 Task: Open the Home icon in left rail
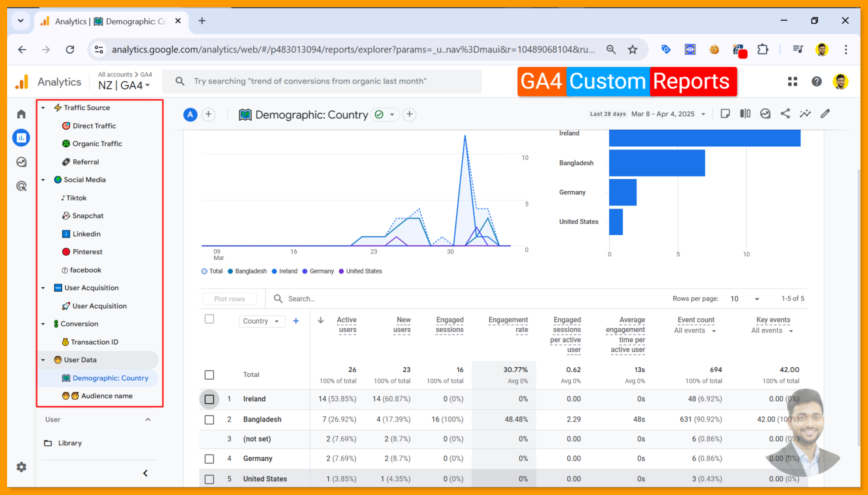[21, 114]
